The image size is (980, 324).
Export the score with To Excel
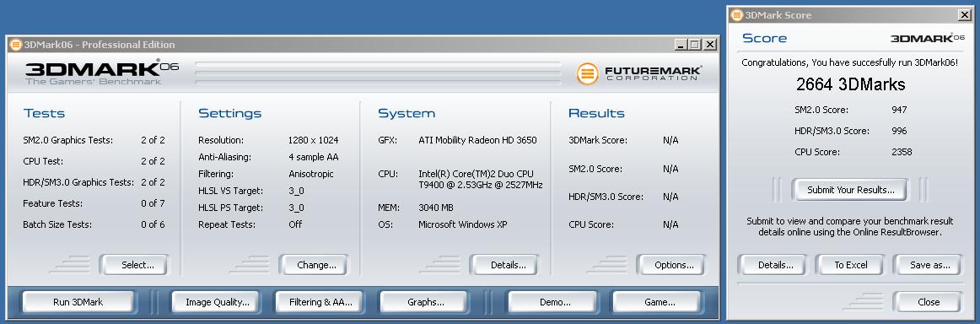click(851, 265)
